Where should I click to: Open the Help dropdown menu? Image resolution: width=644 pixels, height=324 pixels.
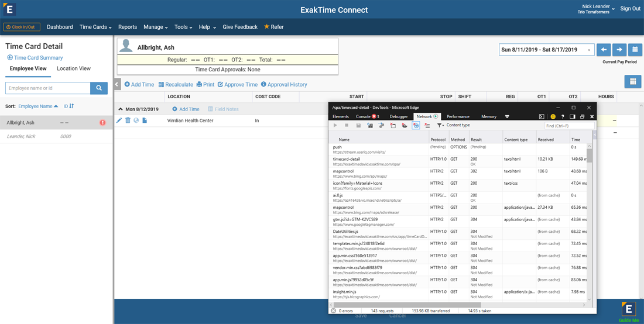[x=207, y=27]
